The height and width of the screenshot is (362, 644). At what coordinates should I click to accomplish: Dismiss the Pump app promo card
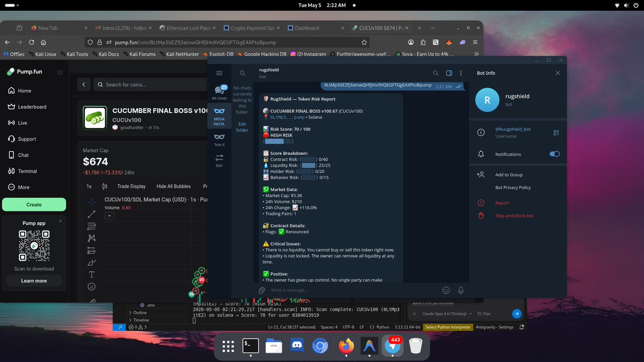pos(60,221)
